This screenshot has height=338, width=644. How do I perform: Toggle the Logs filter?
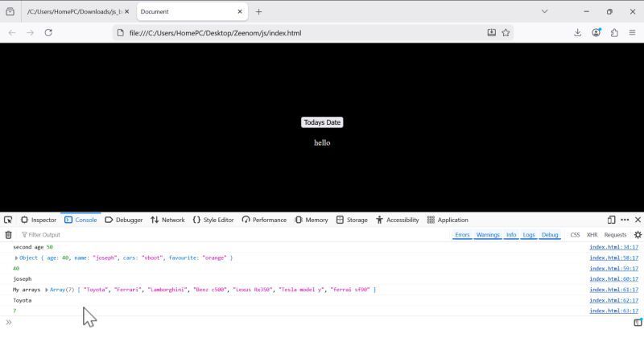(x=529, y=235)
